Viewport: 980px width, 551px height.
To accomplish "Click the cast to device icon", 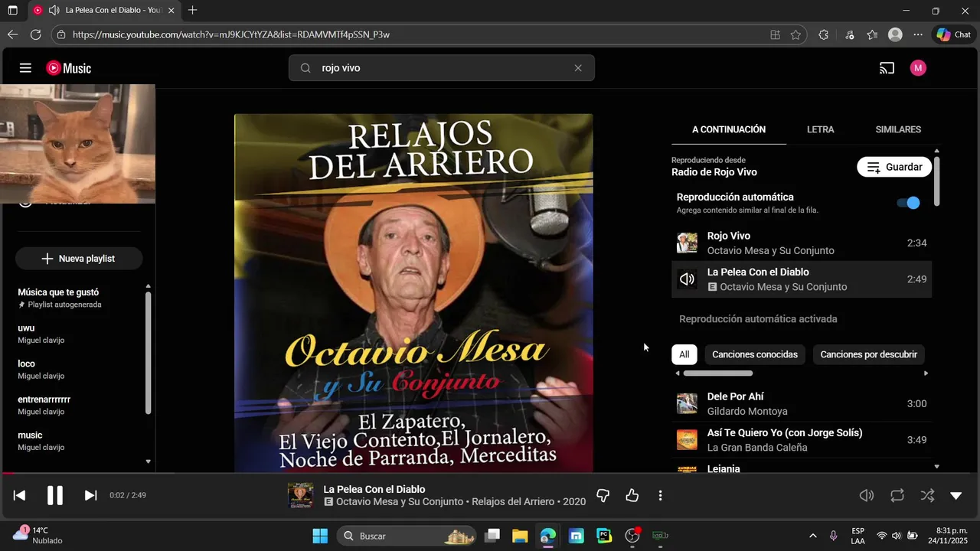I will pos(887,68).
